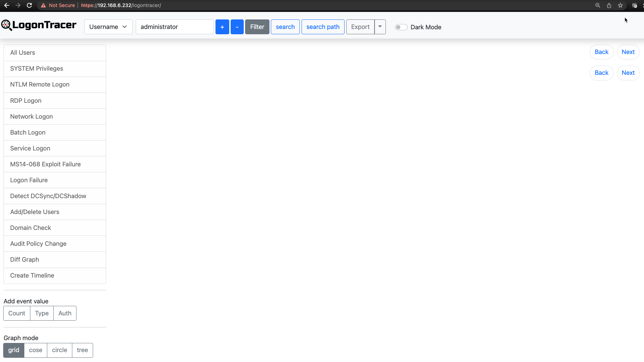Open All Users view
Viewport: 644px width, 362px height.
[55, 53]
